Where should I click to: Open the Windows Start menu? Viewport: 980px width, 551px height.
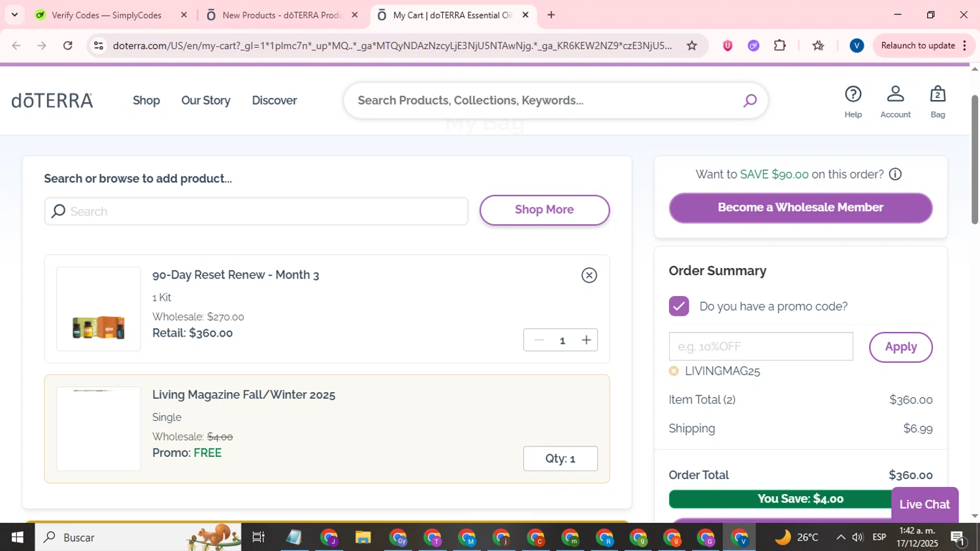coord(17,537)
